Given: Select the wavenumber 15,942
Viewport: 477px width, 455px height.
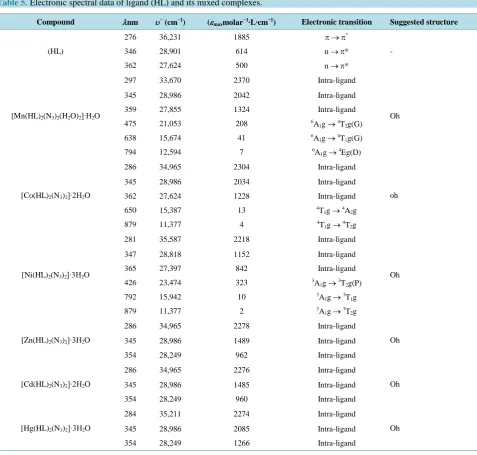Looking at the screenshot, I should pos(170,297).
